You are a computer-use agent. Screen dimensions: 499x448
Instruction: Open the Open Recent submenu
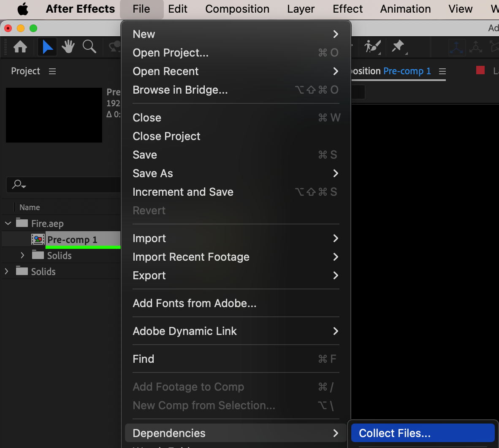pos(236,71)
